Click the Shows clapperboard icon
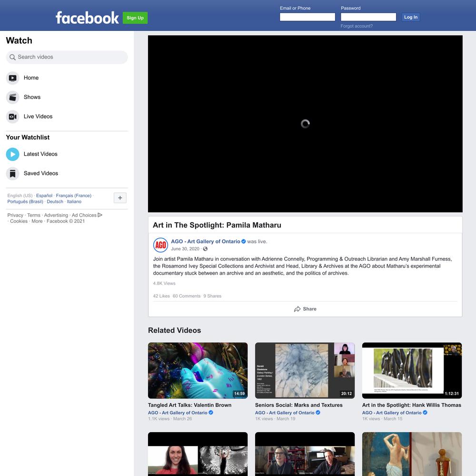 (12, 98)
